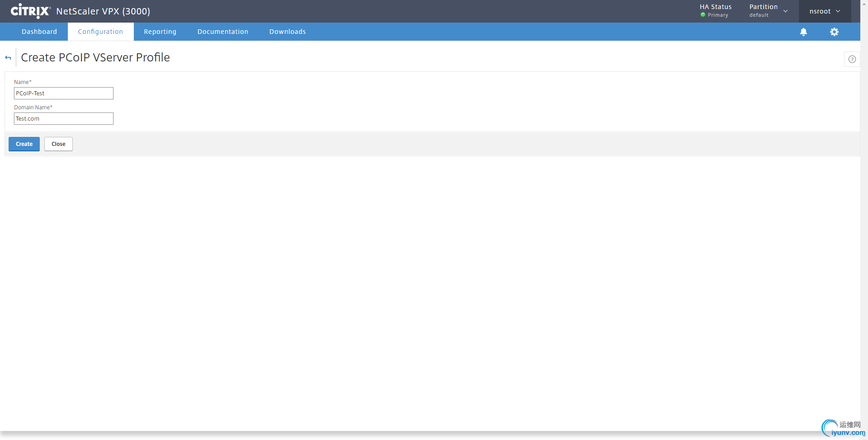Screen dimensions: 868x440
Task: Click the help question mark icon
Action: click(852, 59)
